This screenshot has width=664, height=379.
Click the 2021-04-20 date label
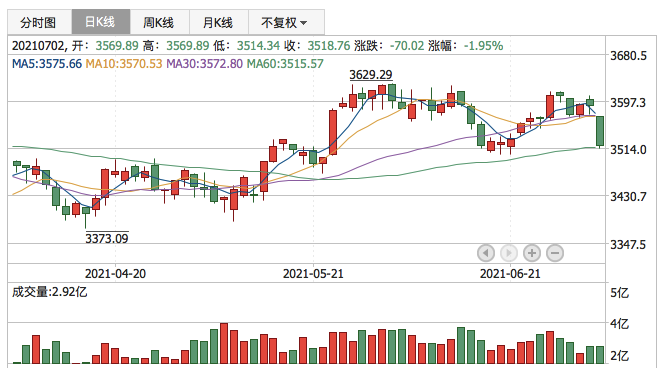(x=115, y=274)
